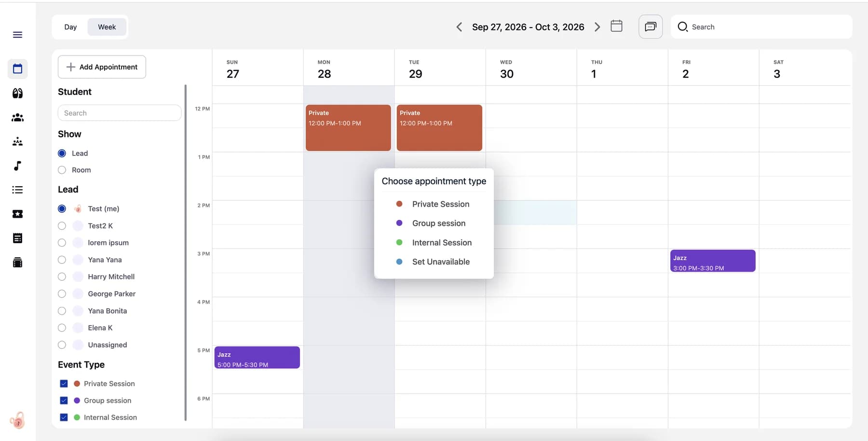Open the messages chat icon button

point(651,27)
